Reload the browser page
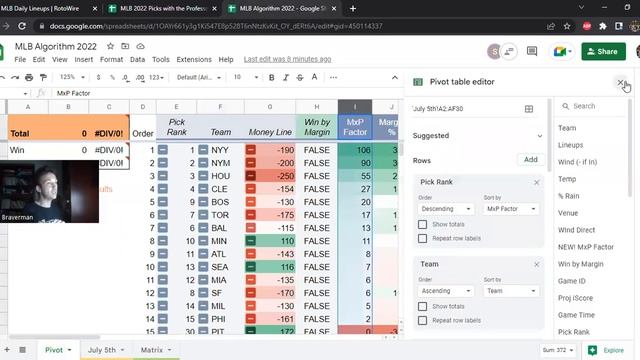The image size is (640, 360). click(22, 26)
